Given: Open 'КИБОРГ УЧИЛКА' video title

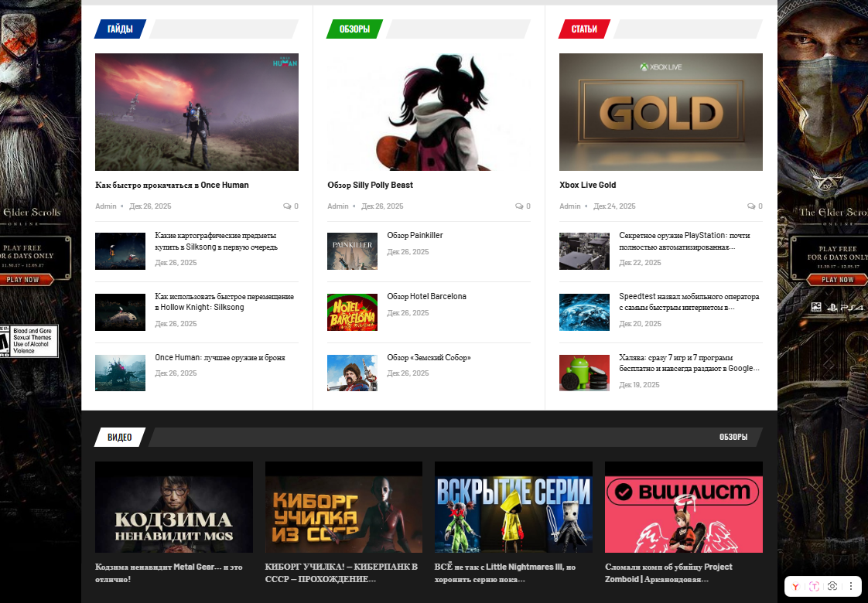Looking at the screenshot, I should point(341,573).
